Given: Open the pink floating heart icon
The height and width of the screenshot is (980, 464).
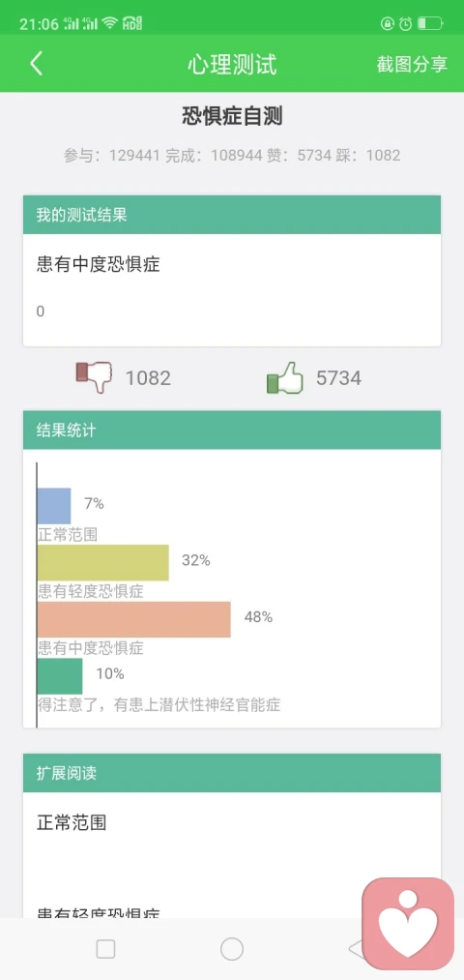Looking at the screenshot, I should pos(408,924).
